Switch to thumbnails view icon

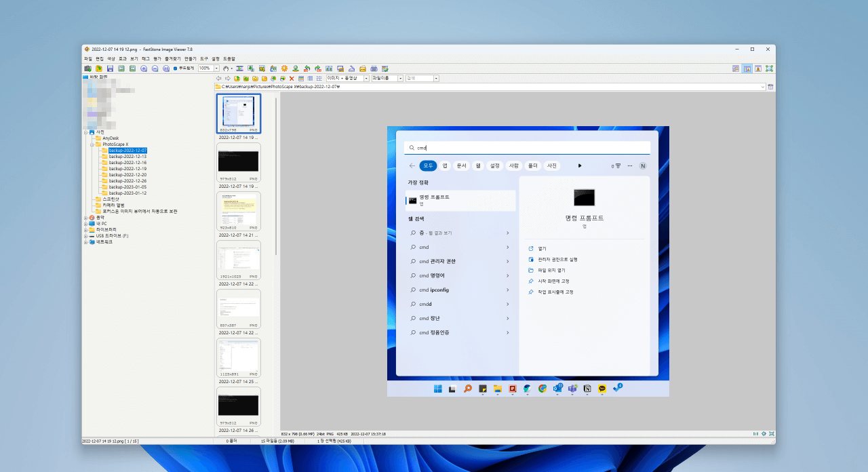[301, 78]
